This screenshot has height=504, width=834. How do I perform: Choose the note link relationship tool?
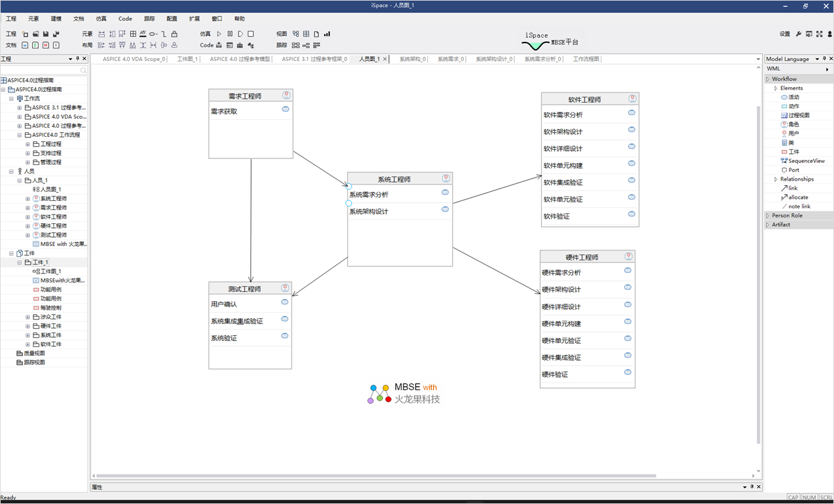point(796,206)
